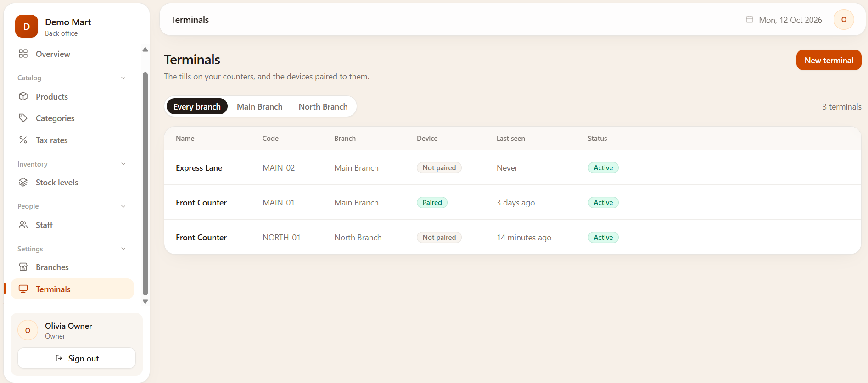
Task: Click the Mon, 12 Oct 2026 date
Action: [790, 20]
